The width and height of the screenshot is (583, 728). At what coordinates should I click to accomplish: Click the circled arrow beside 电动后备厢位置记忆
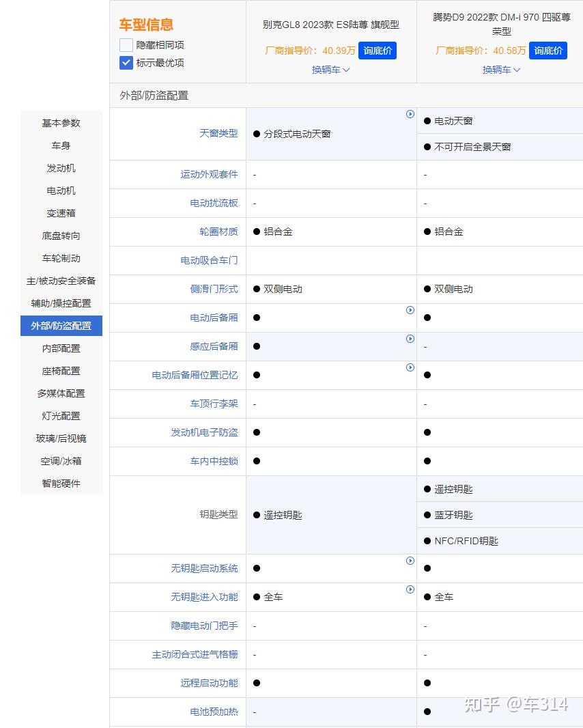coord(410,367)
